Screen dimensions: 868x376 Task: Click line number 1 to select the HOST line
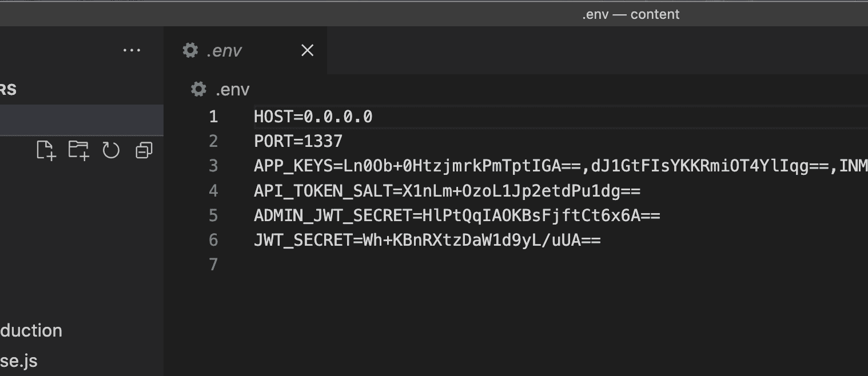[x=213, y=116]
